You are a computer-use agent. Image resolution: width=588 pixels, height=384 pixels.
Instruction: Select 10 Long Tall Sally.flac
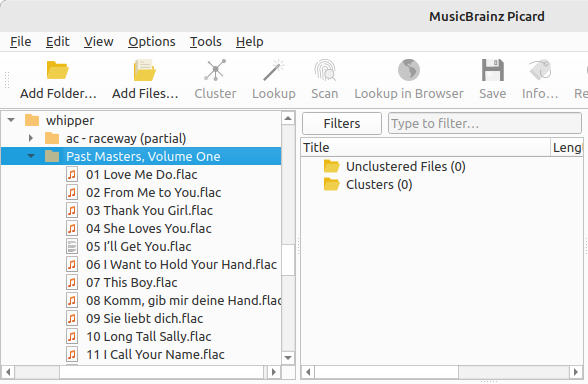point(148,336)
